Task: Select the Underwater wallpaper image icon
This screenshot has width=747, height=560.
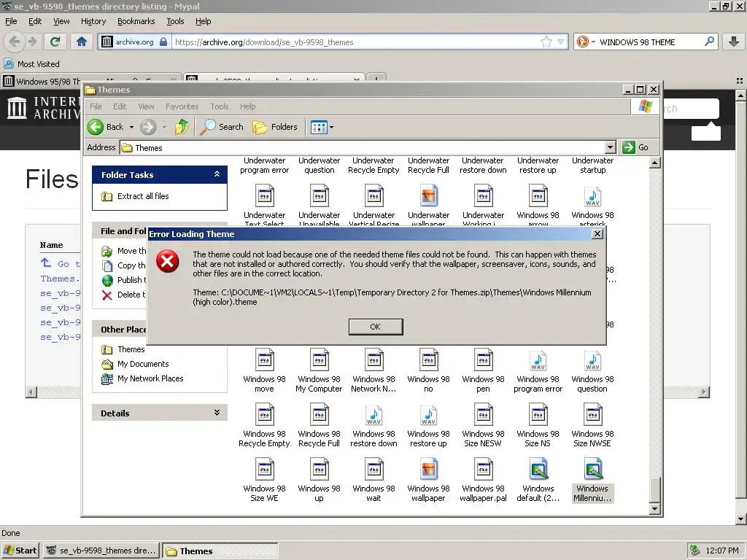Action: (x=428, y=195)
